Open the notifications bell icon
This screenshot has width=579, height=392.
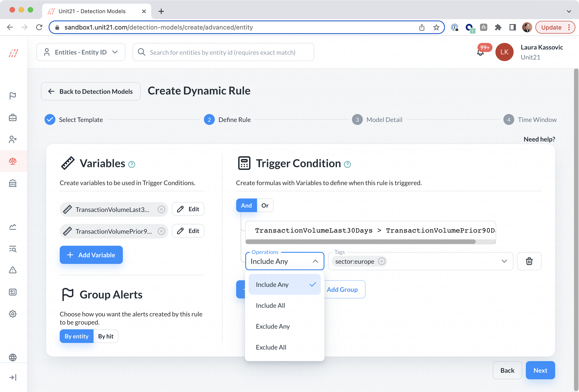[x=480, y=53]
